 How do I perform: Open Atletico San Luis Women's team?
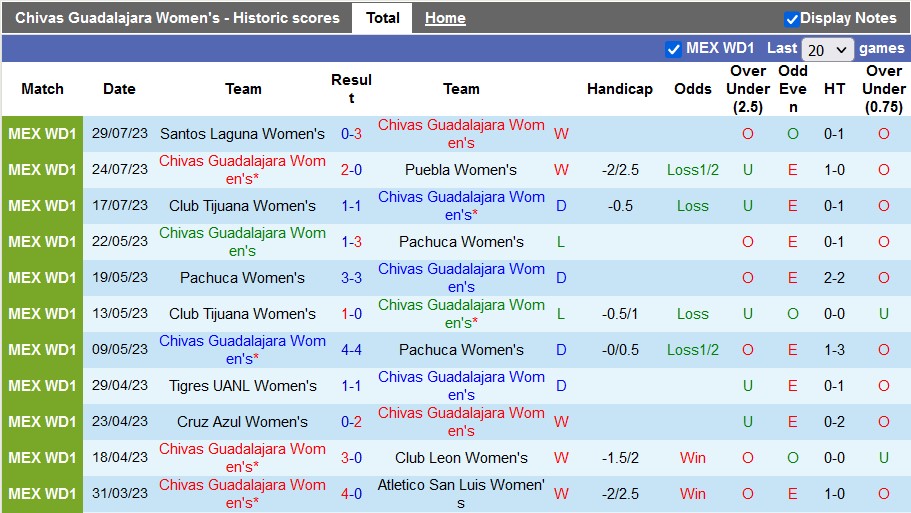click(461, 486)
